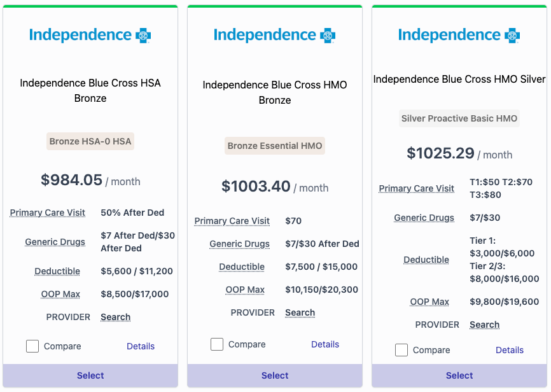This screenshot has height=392, width=551.
Task: Search providers for HMO Bronze plan
Action: (300, 312)
